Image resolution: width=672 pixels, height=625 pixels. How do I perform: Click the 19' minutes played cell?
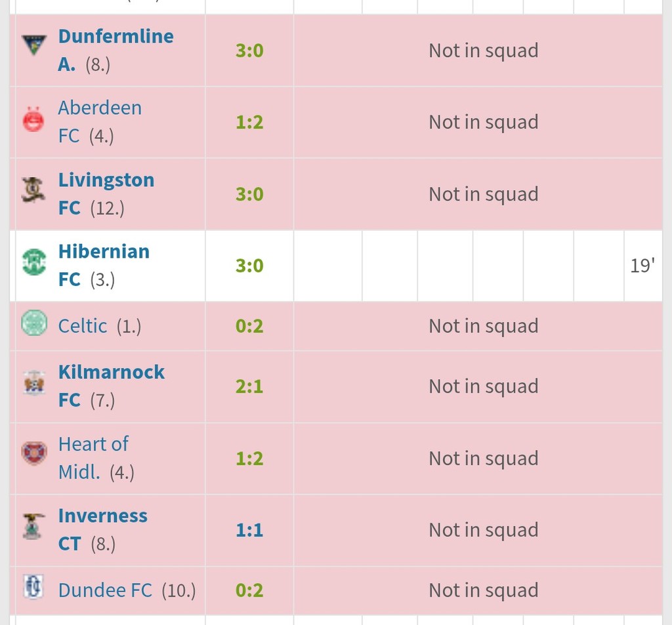642,266
